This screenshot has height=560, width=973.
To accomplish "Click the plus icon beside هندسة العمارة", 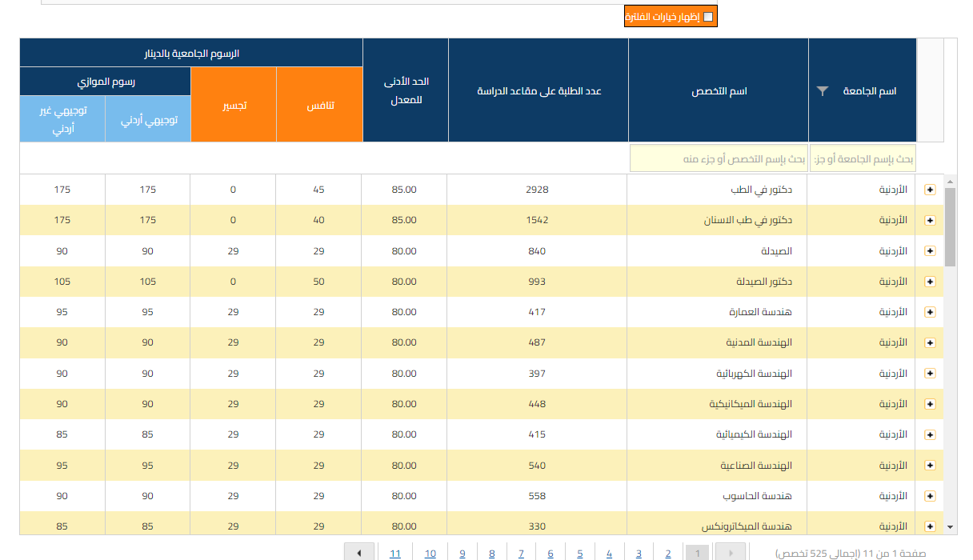I will pyautogui.click(x=929, y=312).
